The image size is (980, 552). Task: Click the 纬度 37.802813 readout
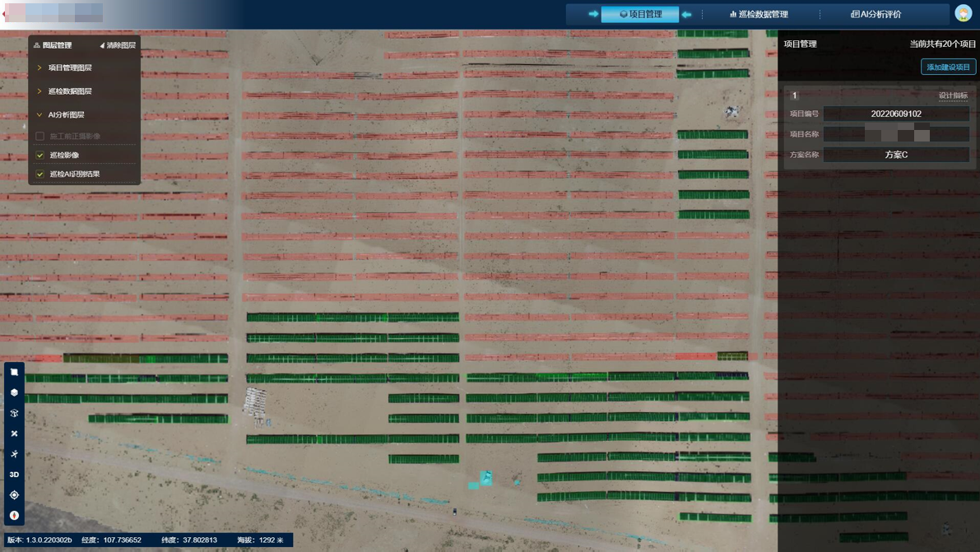pos(188,540)
